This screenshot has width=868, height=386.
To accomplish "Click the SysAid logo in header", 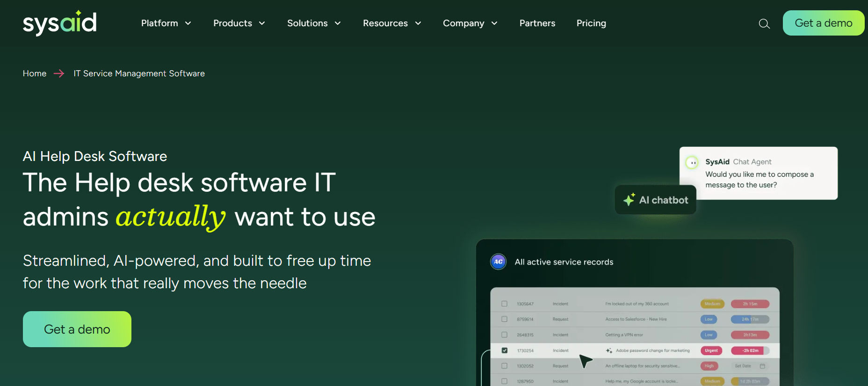I will 60,22.
